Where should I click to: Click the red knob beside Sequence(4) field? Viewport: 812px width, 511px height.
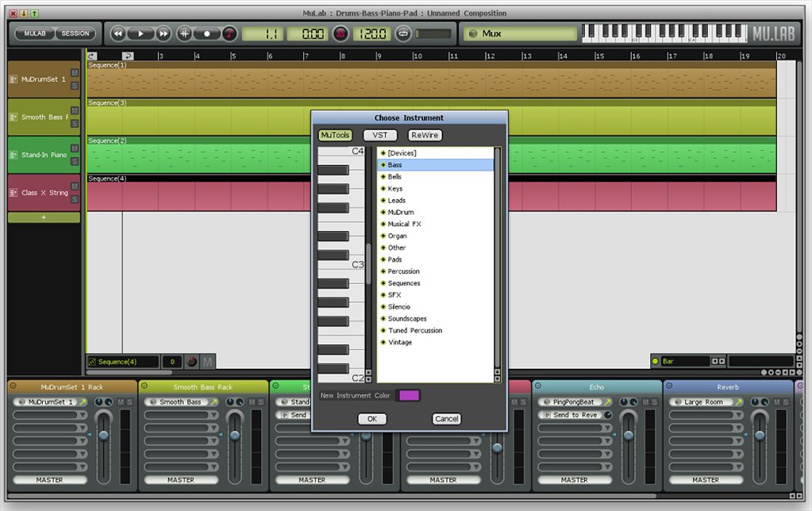pos(191,361)
